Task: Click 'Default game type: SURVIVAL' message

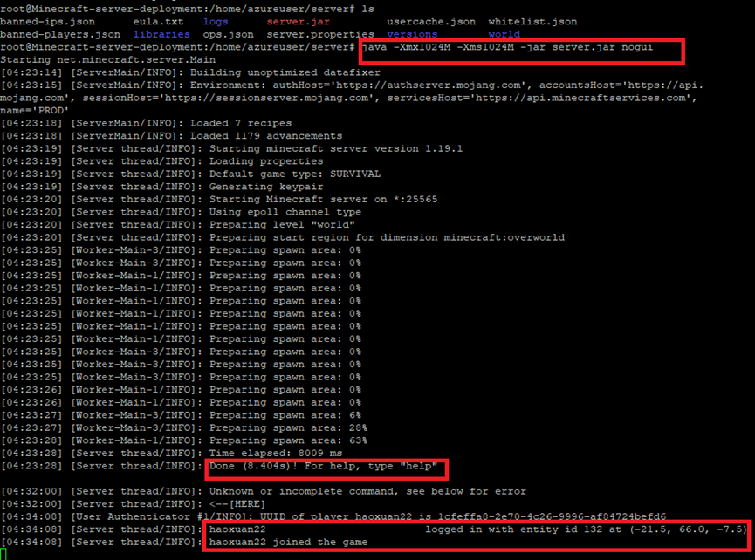Action: coord(295,174)
